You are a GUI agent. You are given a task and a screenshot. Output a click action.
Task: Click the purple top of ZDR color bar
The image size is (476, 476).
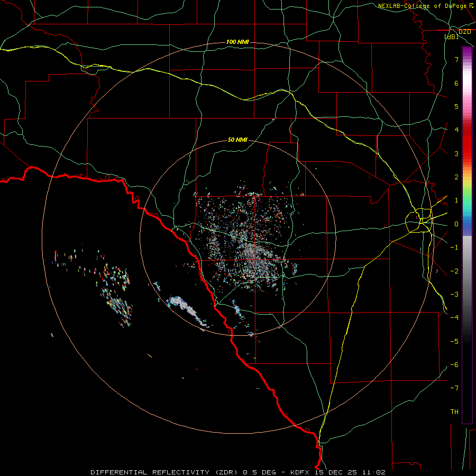click(467, 52)
